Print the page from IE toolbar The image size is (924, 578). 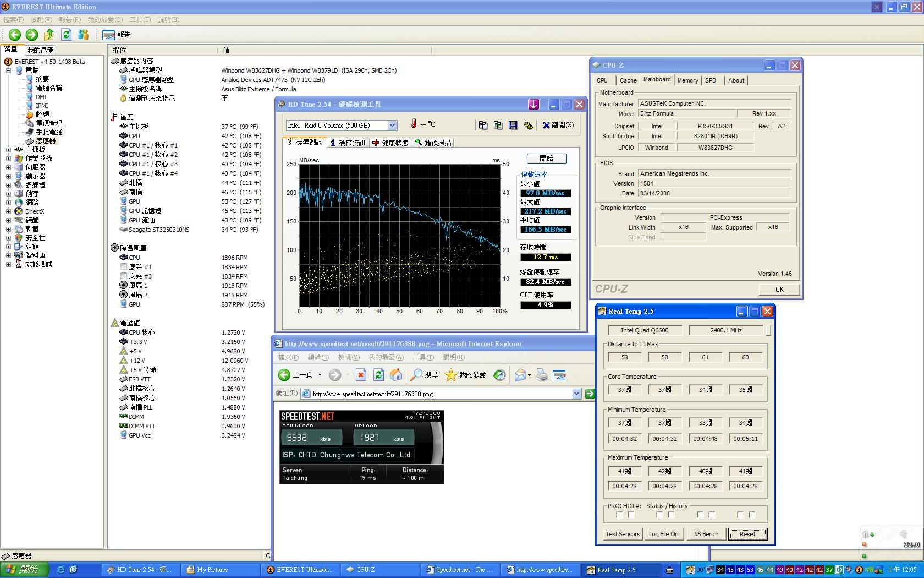coord(542,375)
